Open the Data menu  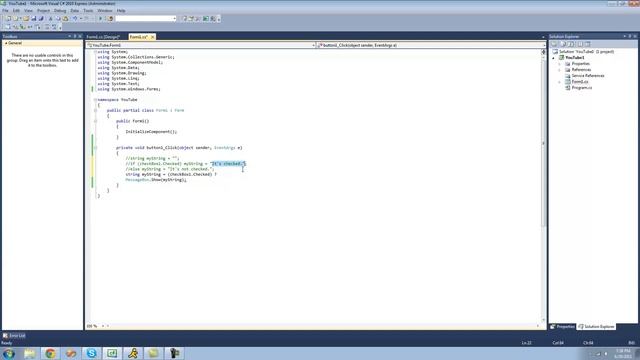click(x=75, y=11)
